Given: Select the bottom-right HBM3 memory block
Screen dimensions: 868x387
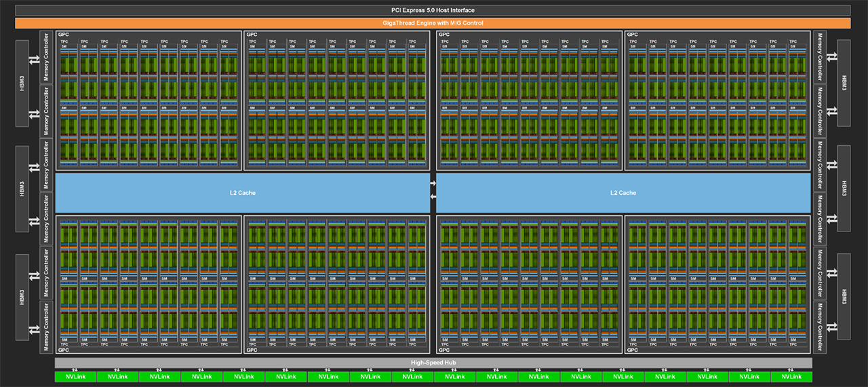Looking at the screenshot, I should [x=844, y=297].
